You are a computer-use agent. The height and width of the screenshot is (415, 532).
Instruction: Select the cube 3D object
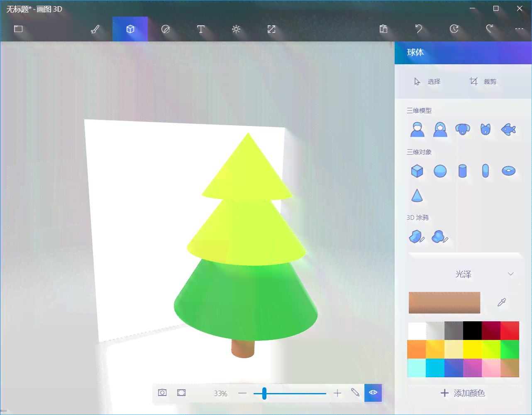(x=417, y=171)
